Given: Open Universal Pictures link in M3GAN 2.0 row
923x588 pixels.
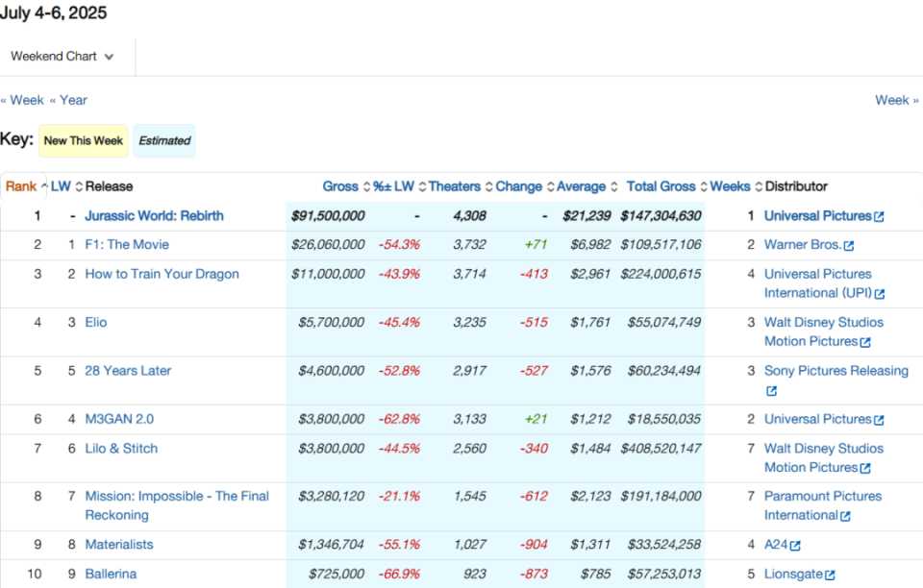Looking at the screenshot, I should [817, 419].
